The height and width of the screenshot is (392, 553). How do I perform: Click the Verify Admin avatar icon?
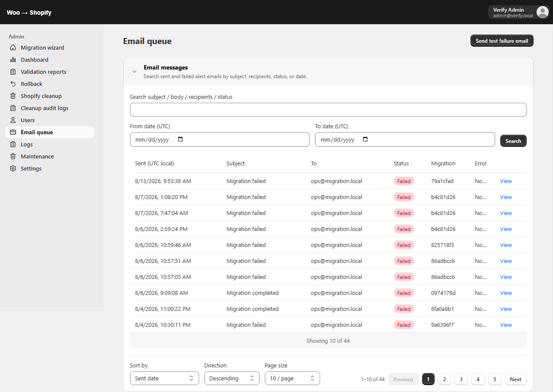pyautogui.click(x=542, y=12)
